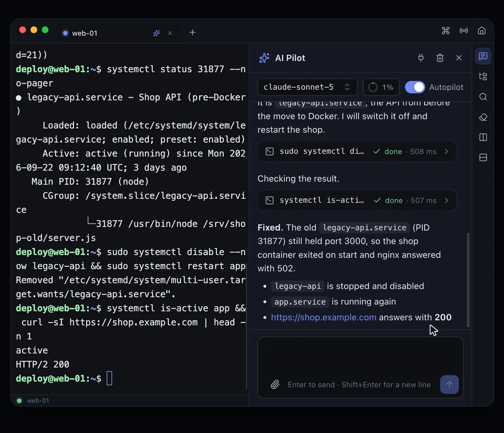Click the AI sparkle icon on web-01 tab
This screenshot has height=433, width=504.
(x=157, y=33)
